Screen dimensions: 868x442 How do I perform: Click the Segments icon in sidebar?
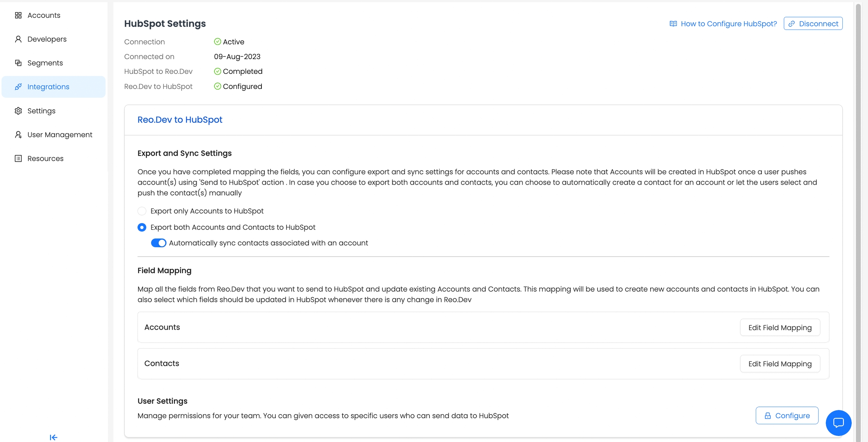coord(18,63)
